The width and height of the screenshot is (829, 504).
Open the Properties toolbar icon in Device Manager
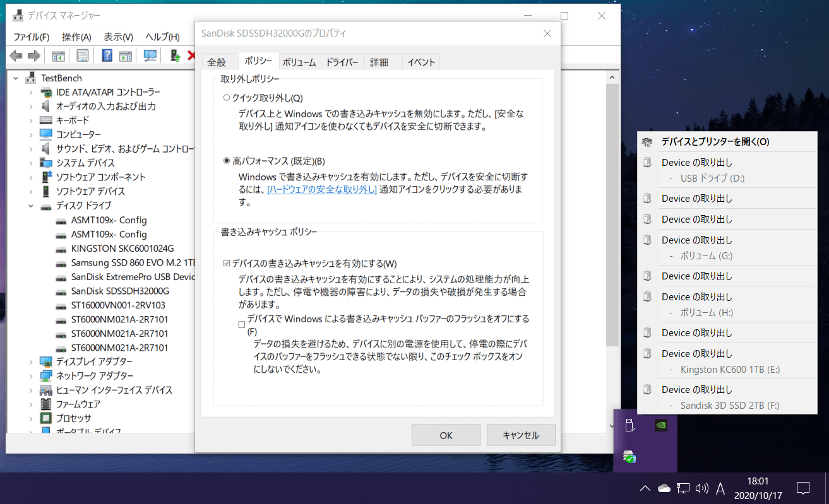83,56
